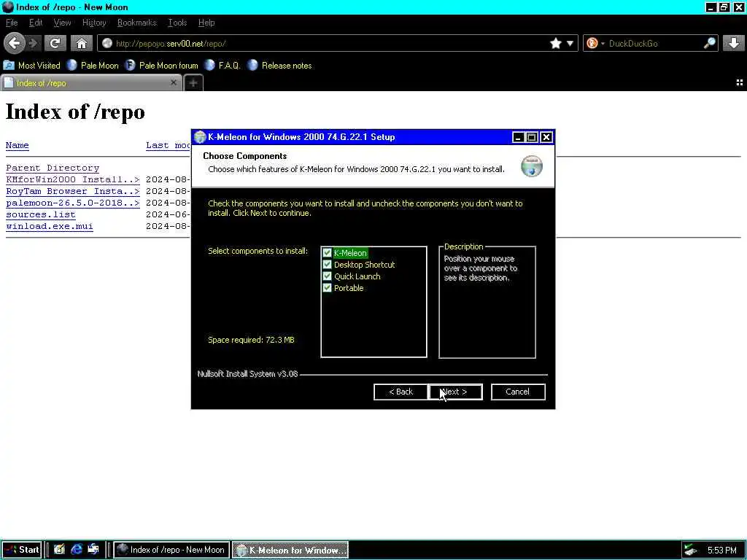Select the Index of /repo tab
Screen dimensions: 747x560
coord(90,83)
